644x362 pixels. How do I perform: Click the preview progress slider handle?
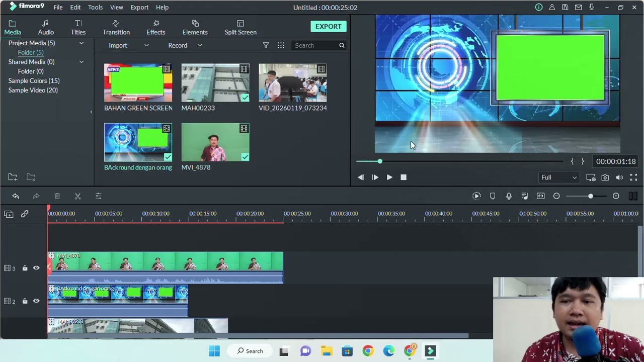[x=380, y=161]
